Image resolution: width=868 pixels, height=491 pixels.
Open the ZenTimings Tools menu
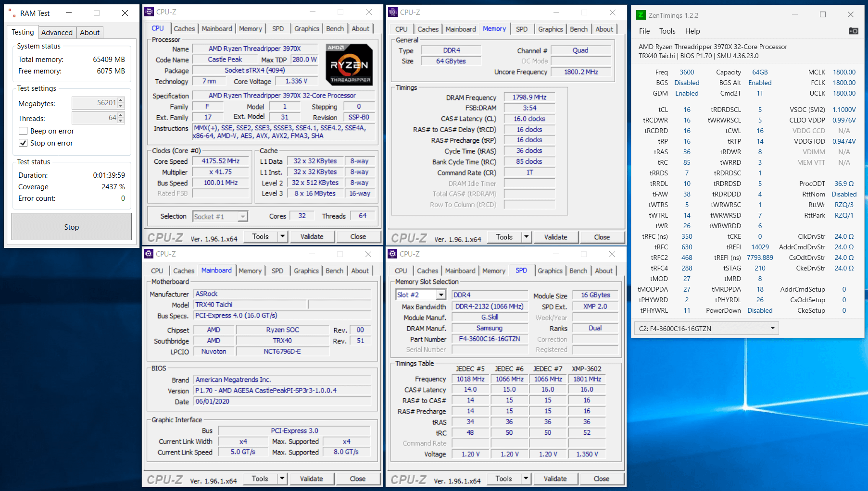point(667,31)
